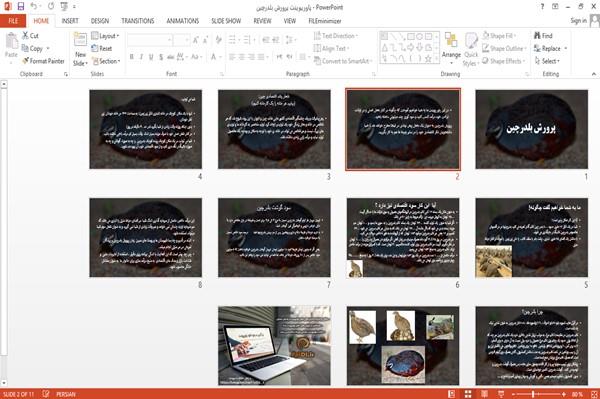Select the laptop image slide thumbnail
Screen dimensions: 600x399
pyautogui.click(x=274, y=345)
